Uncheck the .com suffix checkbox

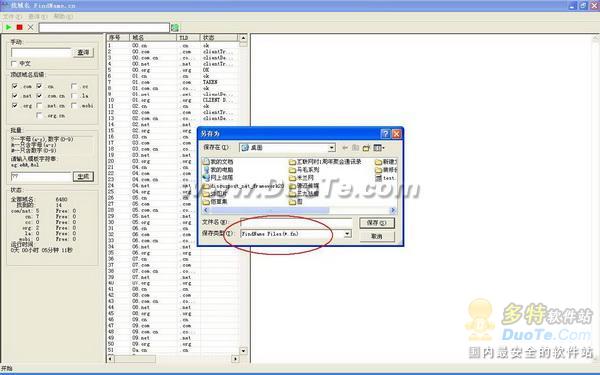coord(15,86)
